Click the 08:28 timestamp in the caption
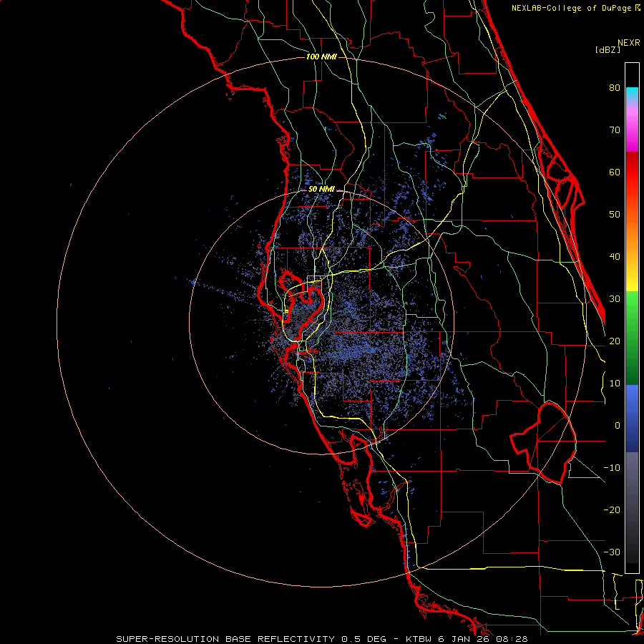 tap(512, 639)
